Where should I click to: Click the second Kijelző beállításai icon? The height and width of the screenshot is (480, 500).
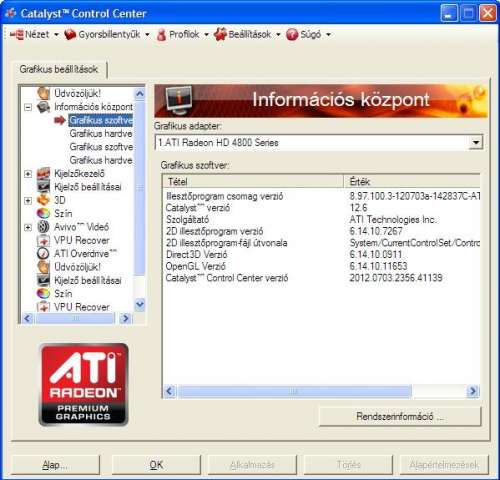[x=43, y=280]
